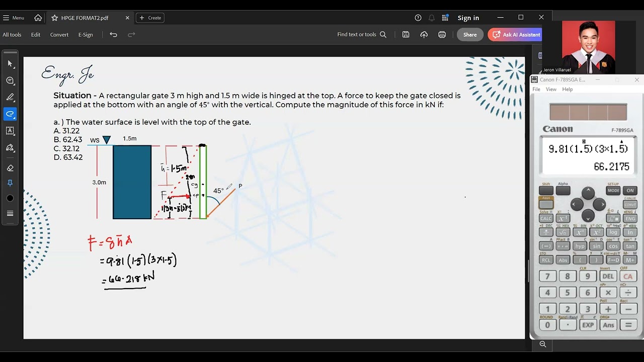Open the Edit menu item
Viewport: 644px width, 362px height.
click(36, 35)
